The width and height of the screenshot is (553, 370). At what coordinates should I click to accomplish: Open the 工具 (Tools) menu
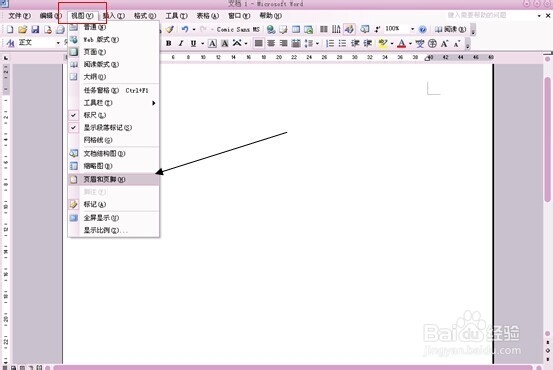(x=176, y=16)
